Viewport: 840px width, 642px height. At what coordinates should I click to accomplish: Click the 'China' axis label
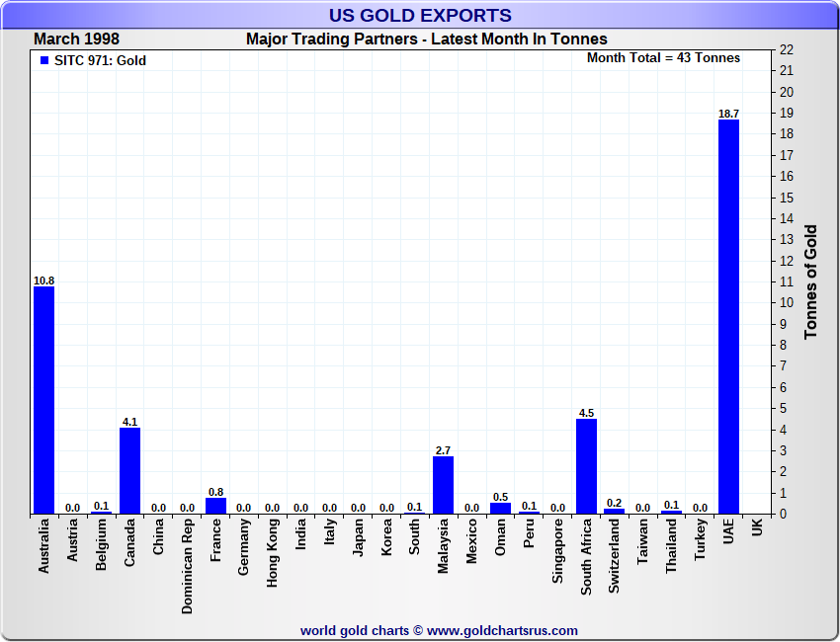point(158,536)
